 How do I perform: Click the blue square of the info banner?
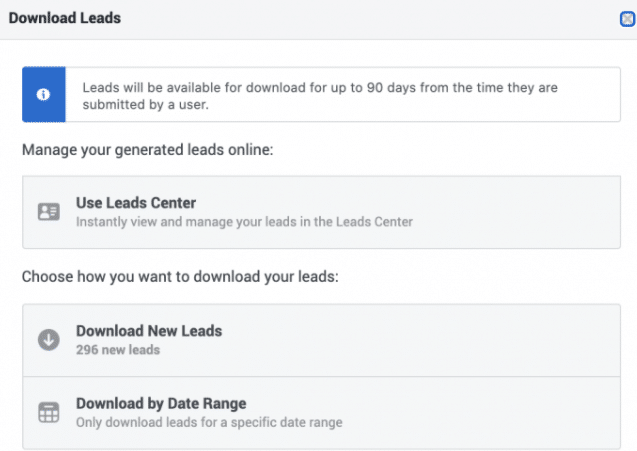click(44, 94)
